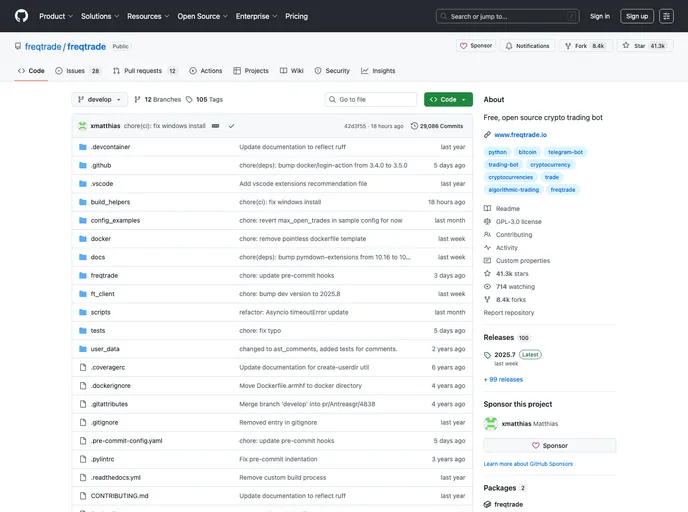The image size is (688, 512).
Task: Click the CONTRIBUTING.md file icon
Action: [x=82, y=496]
